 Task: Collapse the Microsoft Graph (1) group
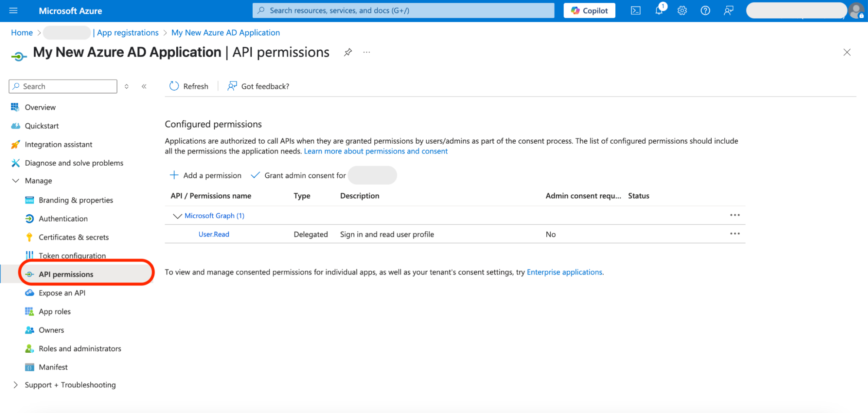177,216
